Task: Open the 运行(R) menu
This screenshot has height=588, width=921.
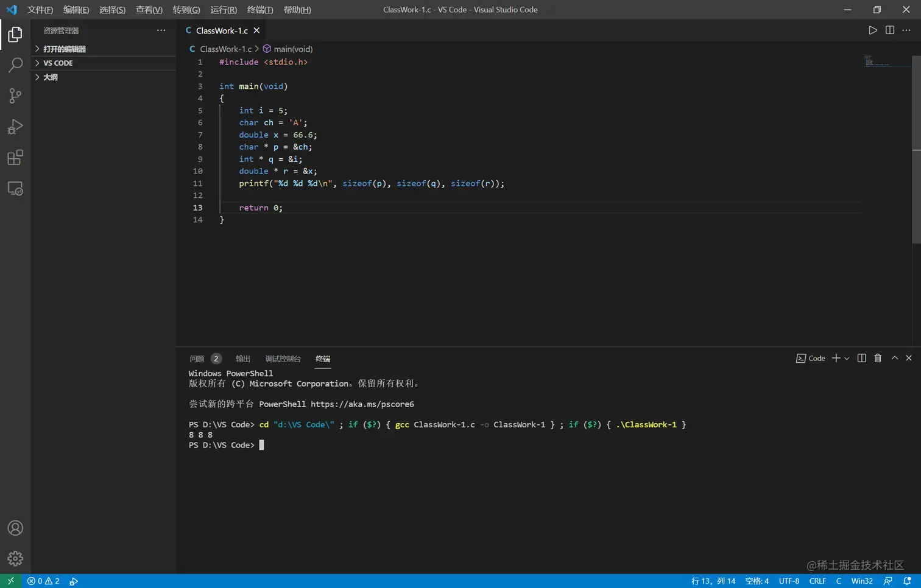Action: point(224,10)
